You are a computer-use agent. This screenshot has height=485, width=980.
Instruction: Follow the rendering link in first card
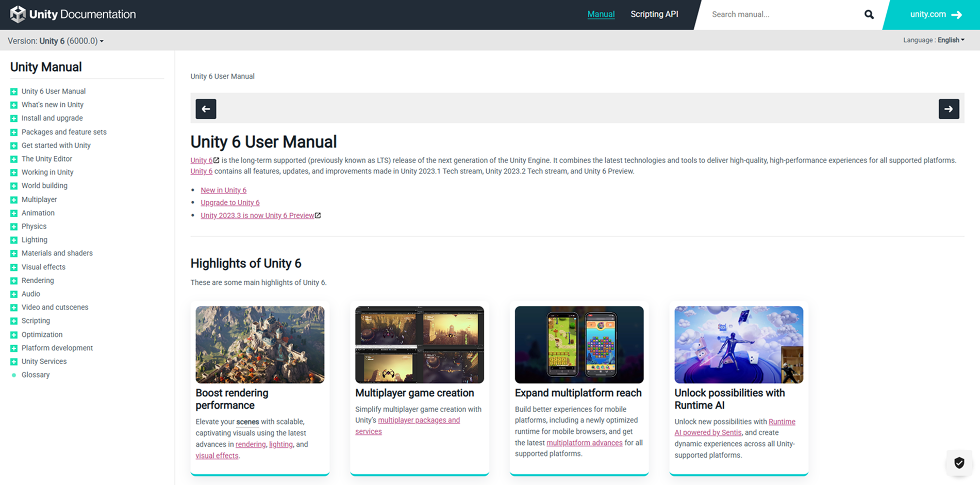click(251, 444)
